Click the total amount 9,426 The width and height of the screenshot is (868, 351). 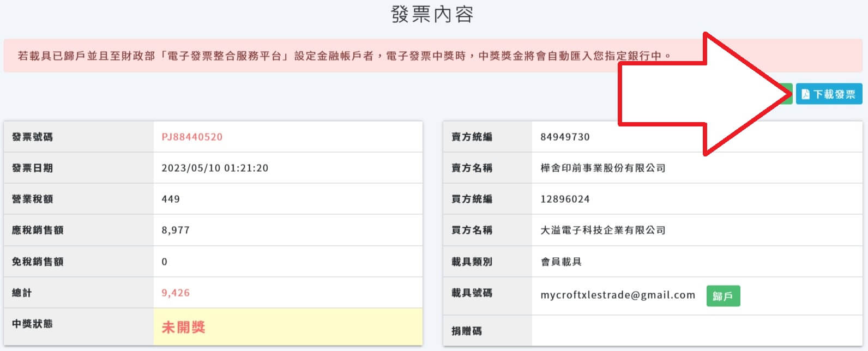(176, 293)
